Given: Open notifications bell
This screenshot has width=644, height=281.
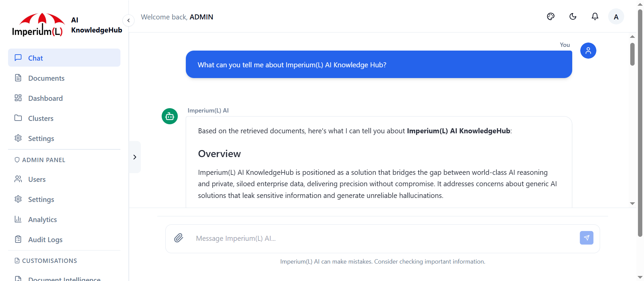Looking at the screenshot, I should [595, 16].
